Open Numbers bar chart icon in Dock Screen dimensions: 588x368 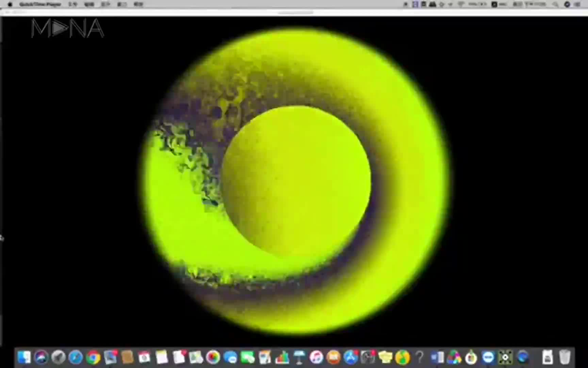pyautogui.click(x=282, y=357)
